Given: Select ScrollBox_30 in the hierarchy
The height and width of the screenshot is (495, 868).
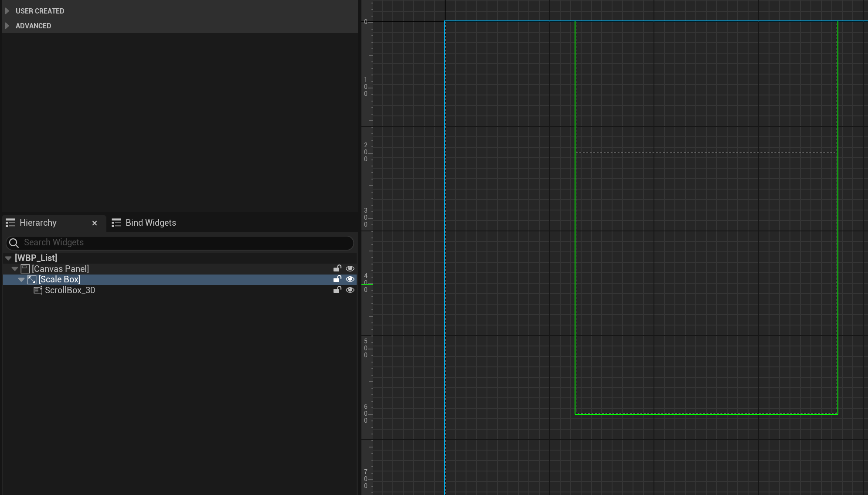Looking at the screenshot, I should point(70,290).
